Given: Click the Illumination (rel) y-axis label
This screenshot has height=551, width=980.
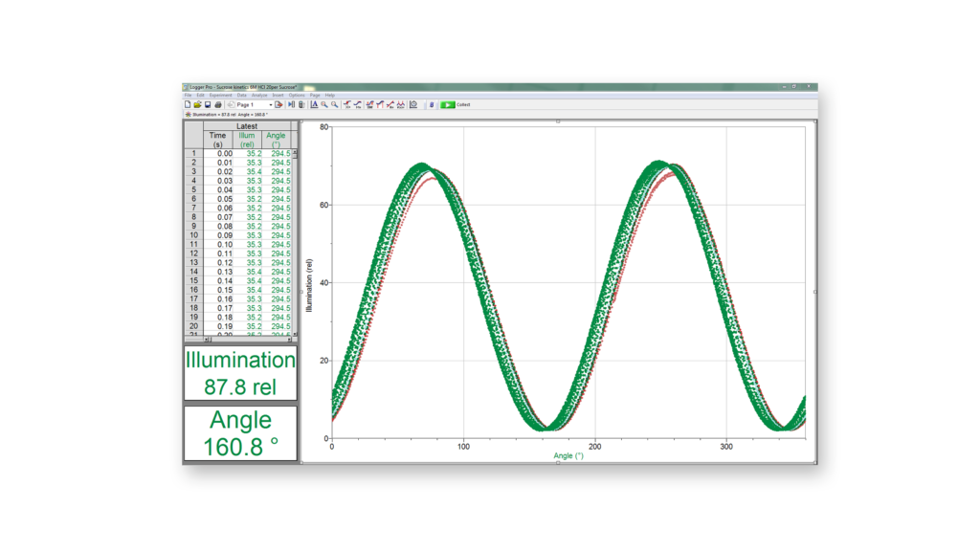Looking at the screenshot, I should [309, 282].
